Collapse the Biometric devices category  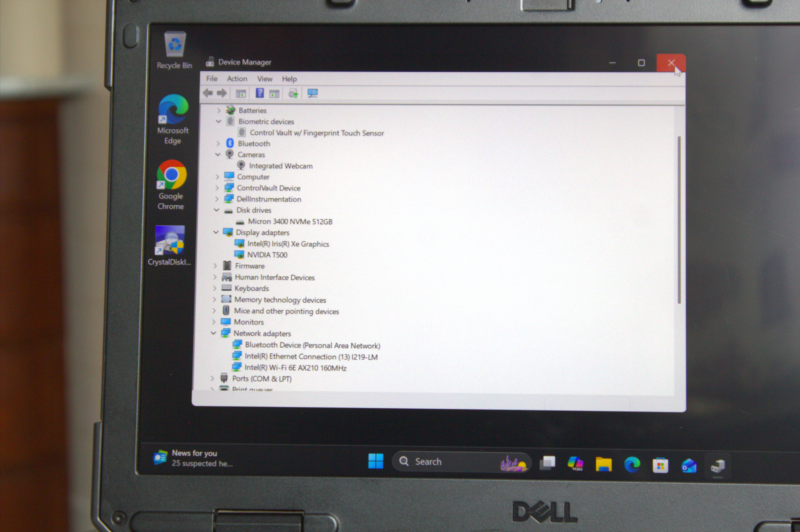tap(218, 121)
